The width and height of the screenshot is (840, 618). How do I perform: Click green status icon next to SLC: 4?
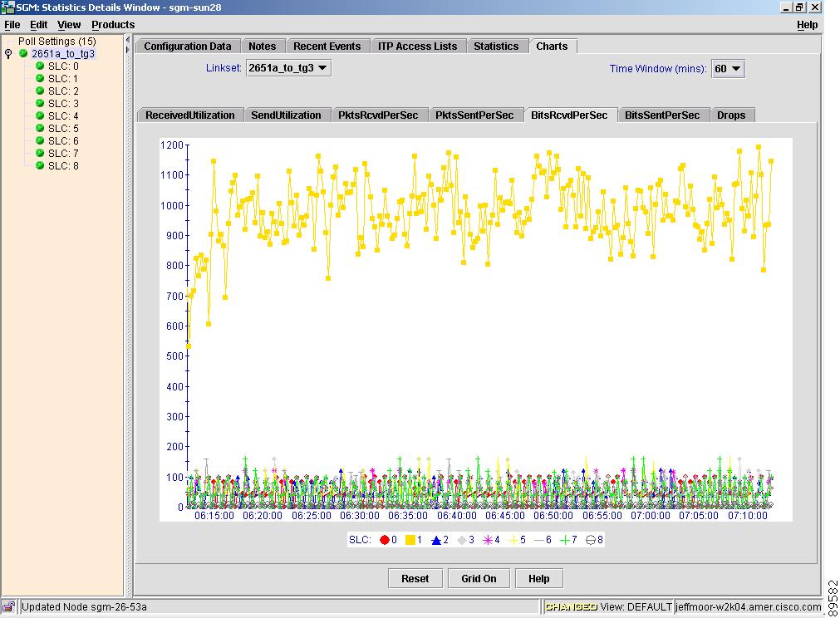pos(39,116)
